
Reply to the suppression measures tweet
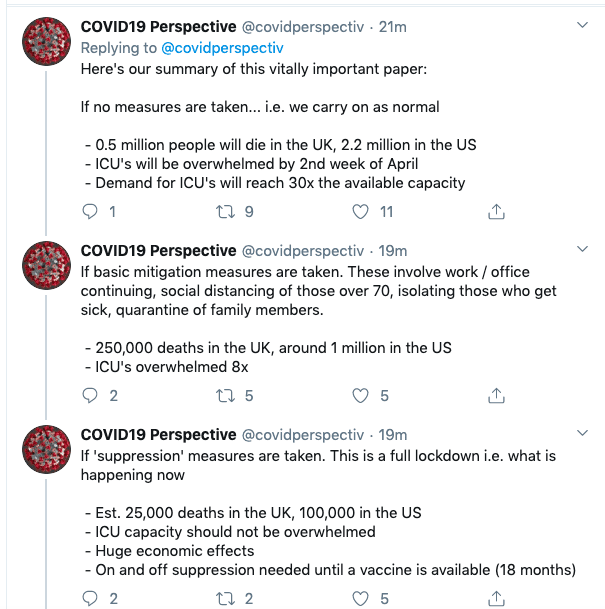tap(90, 599)
